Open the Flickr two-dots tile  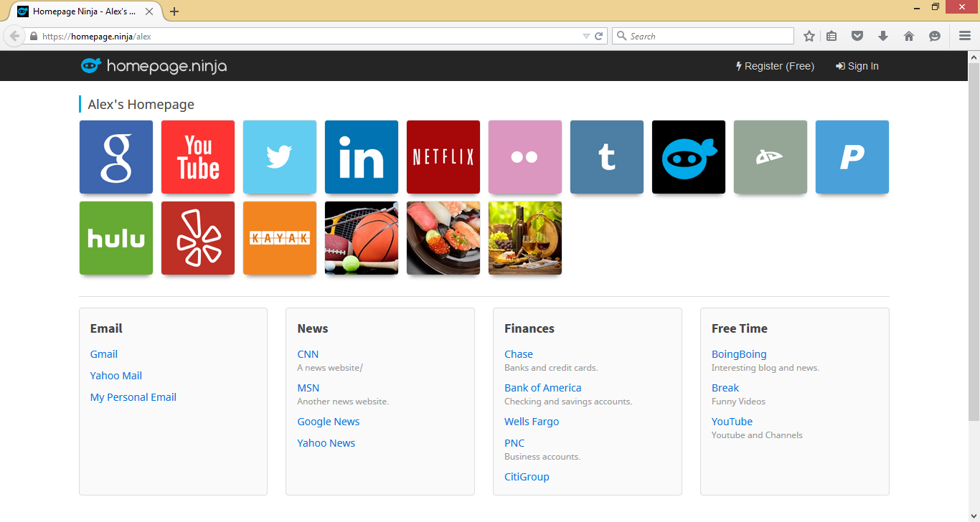525,157
